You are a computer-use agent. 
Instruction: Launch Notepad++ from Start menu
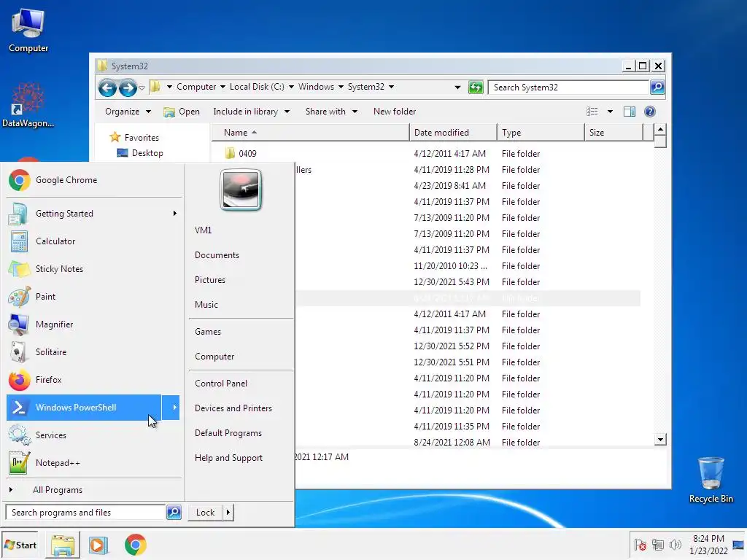(94, 463)
